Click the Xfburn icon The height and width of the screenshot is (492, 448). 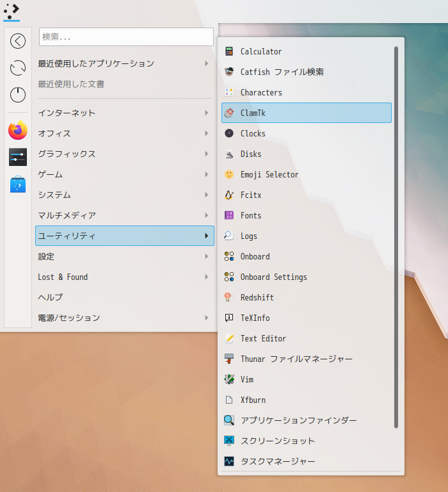pos(229,400)
